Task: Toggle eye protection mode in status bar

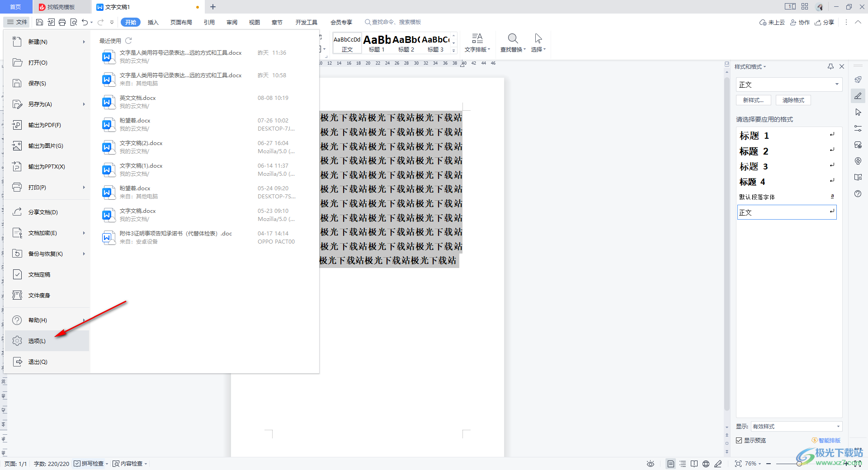Action: [x=651, y=464]
